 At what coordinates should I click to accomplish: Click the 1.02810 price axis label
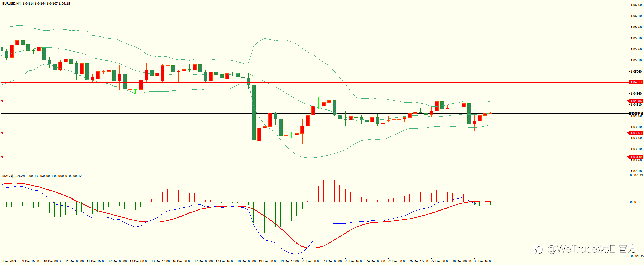(636, 171)
